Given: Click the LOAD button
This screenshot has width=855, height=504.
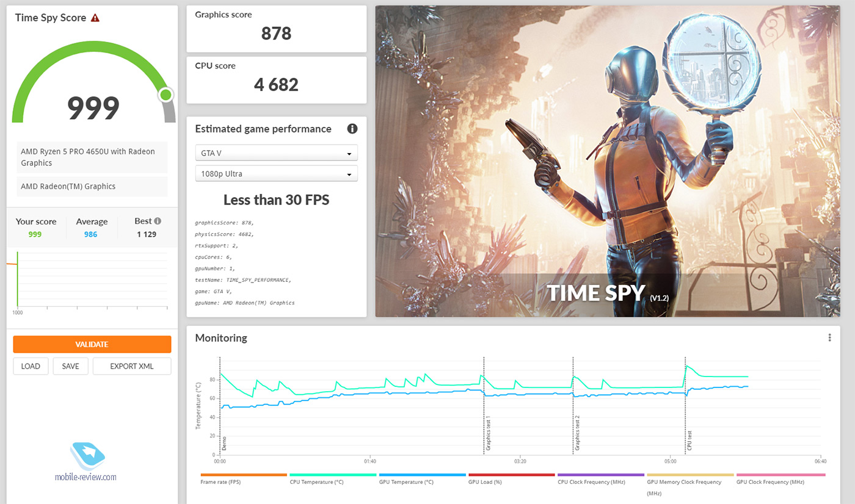Looking at the screenshot, I should [31, 366].
